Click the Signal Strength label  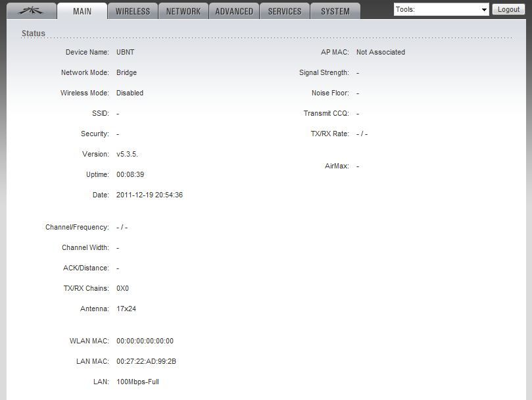tap(324, 72)
